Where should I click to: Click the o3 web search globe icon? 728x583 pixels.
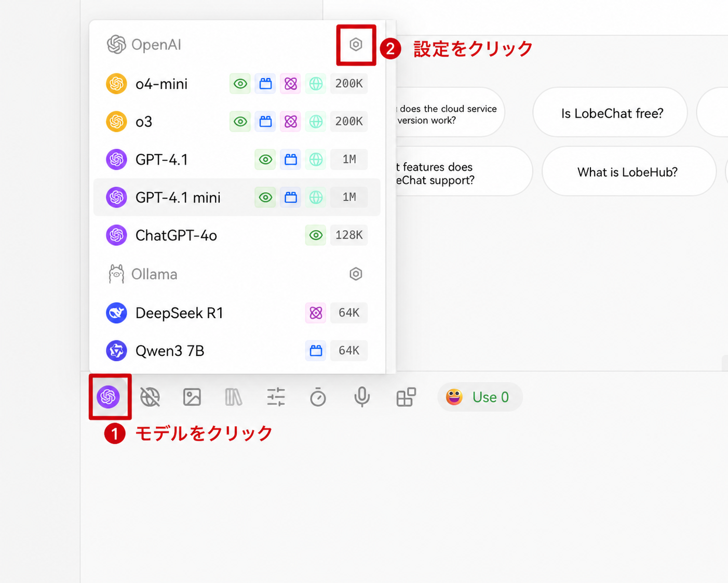pos(316,122)
